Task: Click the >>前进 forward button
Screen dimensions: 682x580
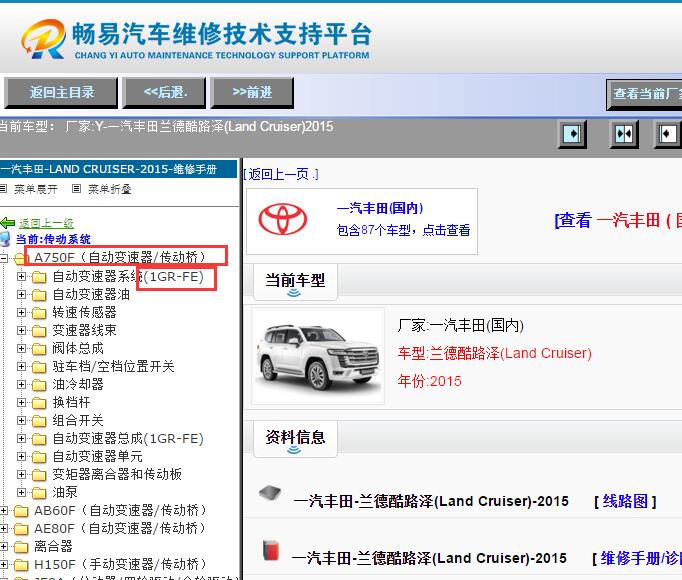Action: tap(252, 92)
